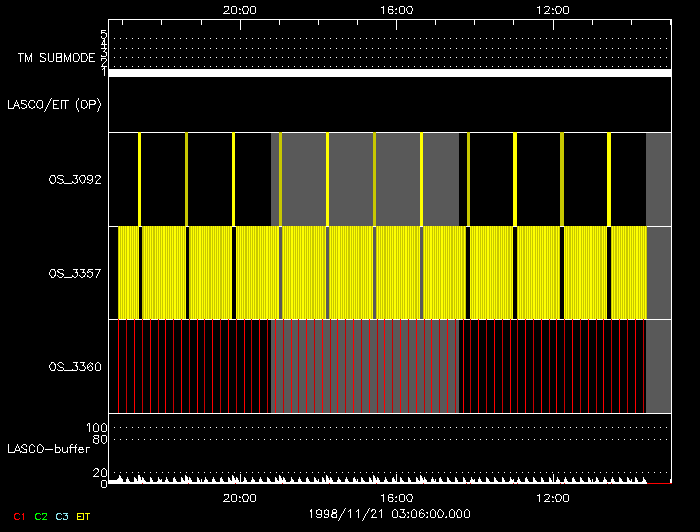Click the bottom 20:00 time axis label
Image resolution: width=700 pixels, height=532 pixels.
point(240,498)
